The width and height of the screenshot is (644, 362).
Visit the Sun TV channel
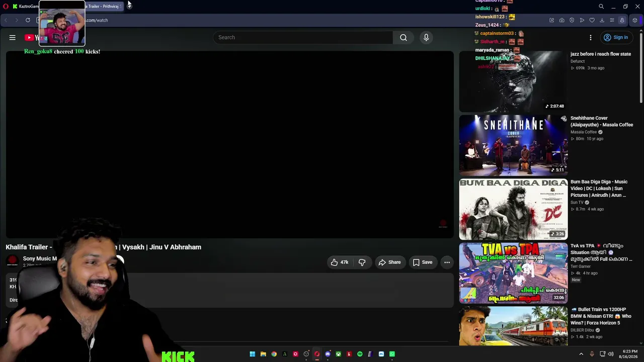[577, 202]
